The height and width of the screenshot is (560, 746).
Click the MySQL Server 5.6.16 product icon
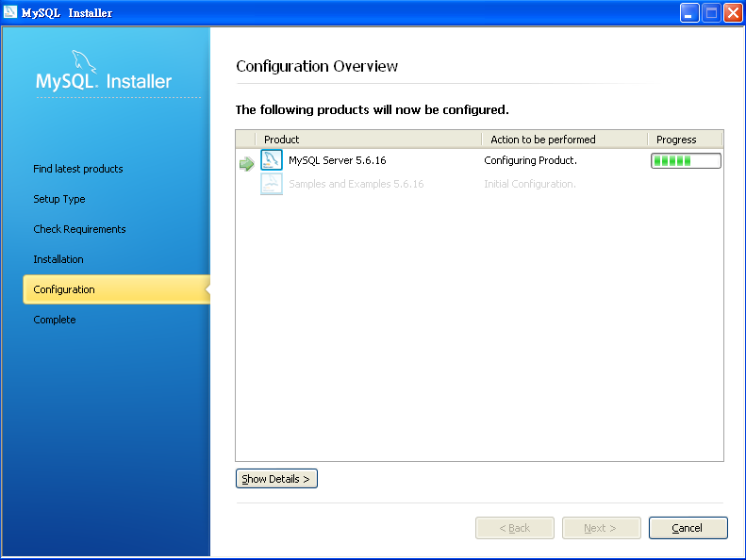click(272, 160)
